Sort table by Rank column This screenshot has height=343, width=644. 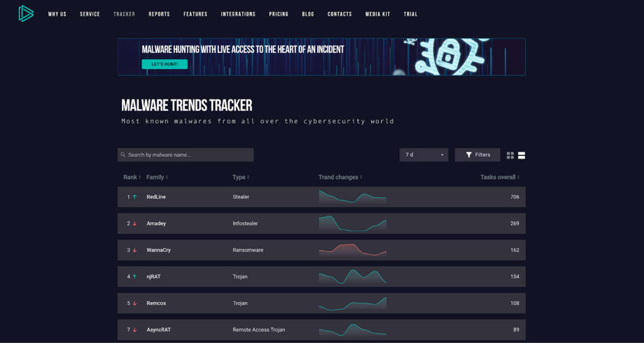tap(131, 177)
